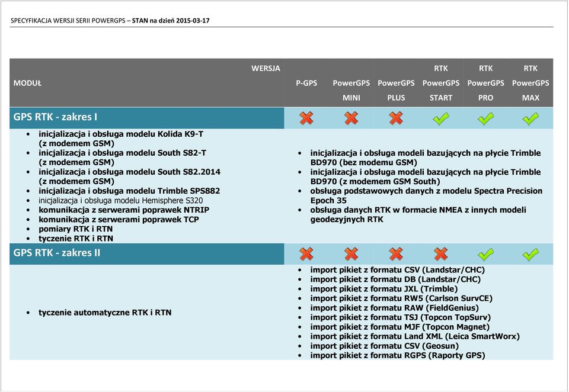Click the 'RTK PowerGPS START' column header
Image resolution: width=569 pixels, height=392 pixels.
point(441,83)
